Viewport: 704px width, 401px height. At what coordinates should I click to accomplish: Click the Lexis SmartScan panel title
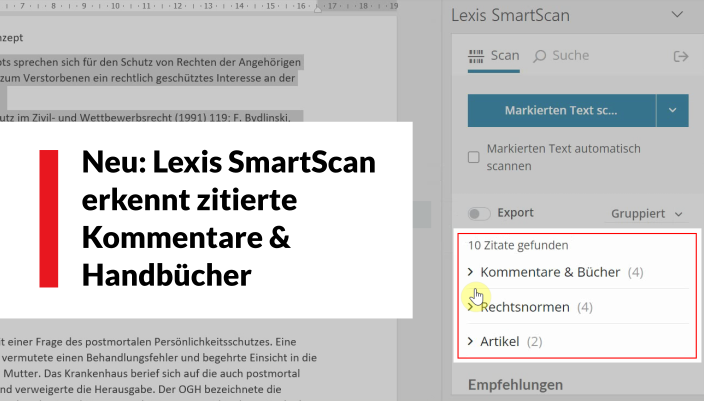click(510, 15)
